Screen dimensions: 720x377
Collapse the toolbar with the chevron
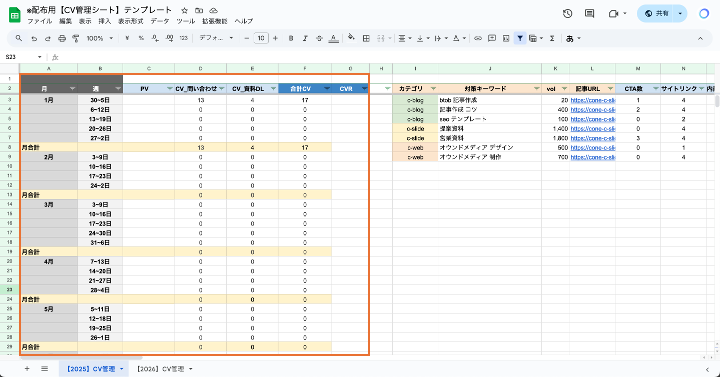tap(700, 39)
